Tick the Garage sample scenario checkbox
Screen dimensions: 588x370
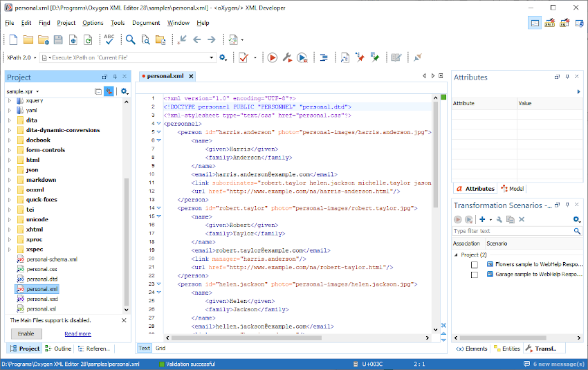click(475, 275)
